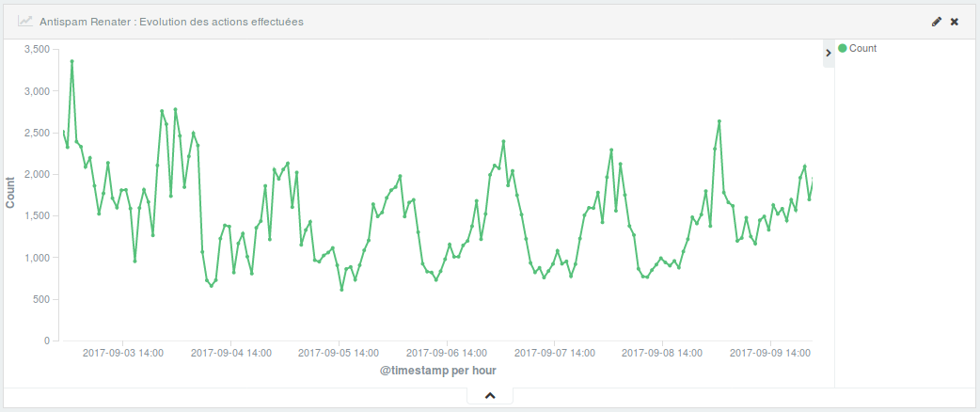Click the highest data point above 3,000
Viewport: 980px width, 412px height.
tap(72, 61)
